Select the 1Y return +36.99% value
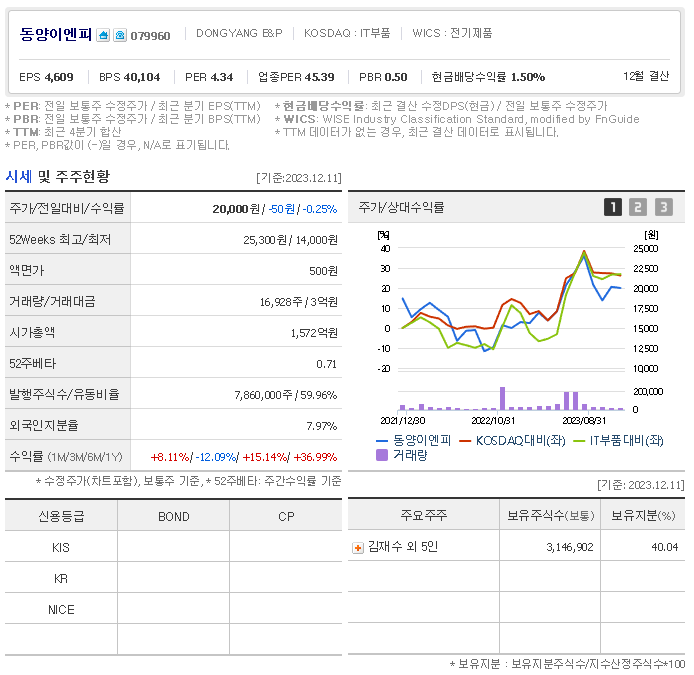The height and width of the screenshot is (675, 694). coord(315,457)
